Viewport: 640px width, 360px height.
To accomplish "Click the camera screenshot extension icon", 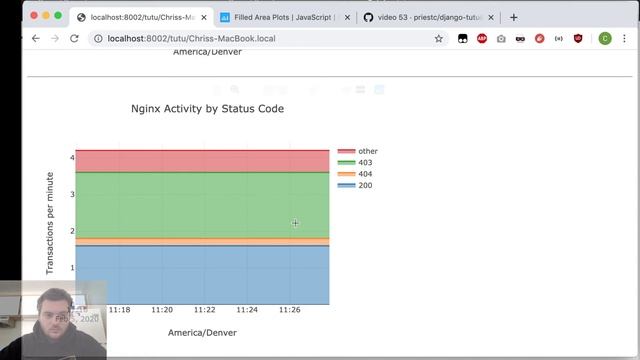I will [501, 38].
